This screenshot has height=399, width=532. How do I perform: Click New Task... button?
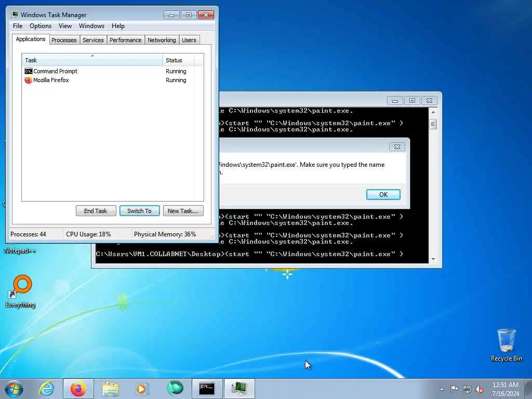(183, 211)
